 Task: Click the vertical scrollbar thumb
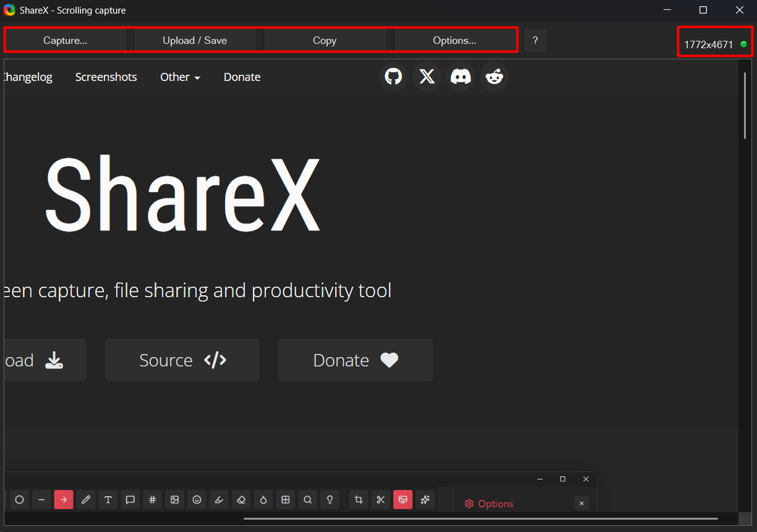pos(745,104)
